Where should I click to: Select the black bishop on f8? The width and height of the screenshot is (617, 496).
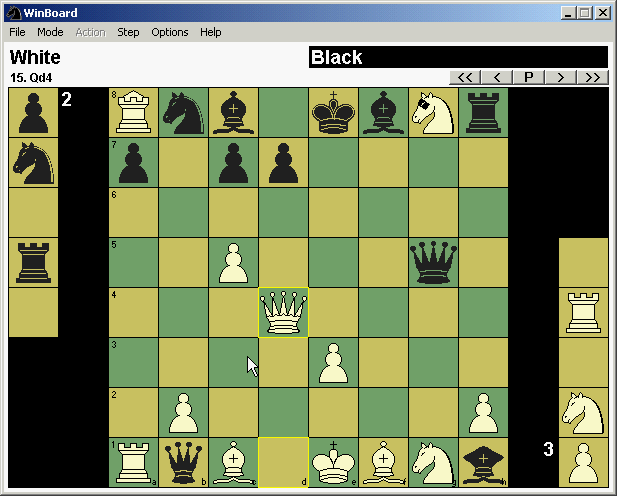coord(383,113)
